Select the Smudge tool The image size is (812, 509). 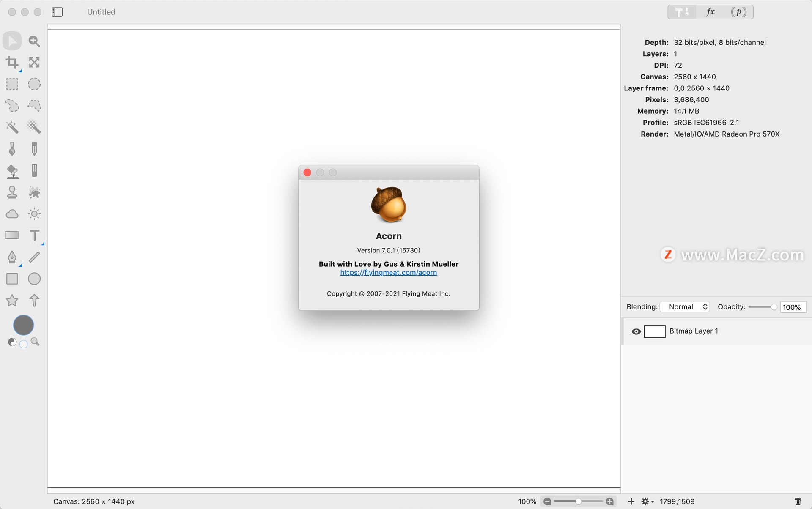pyautogui.click(x=34, y=192)
